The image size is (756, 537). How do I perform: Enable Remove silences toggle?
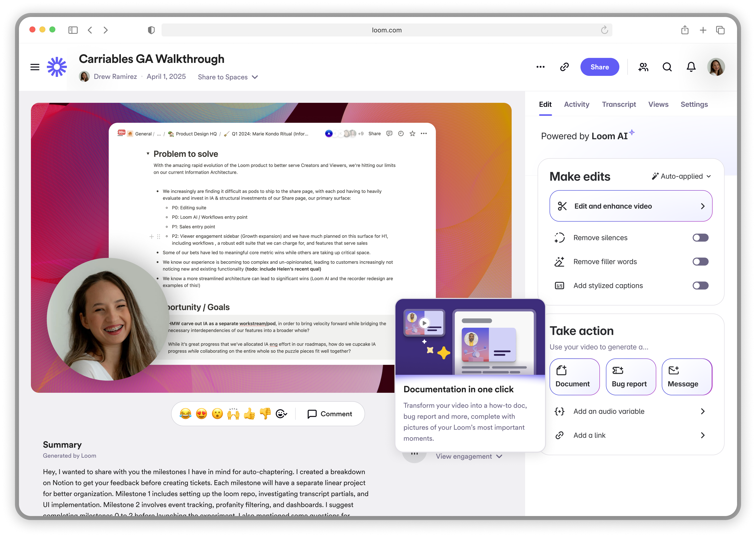pyautogui.click(x=700, y=238)
